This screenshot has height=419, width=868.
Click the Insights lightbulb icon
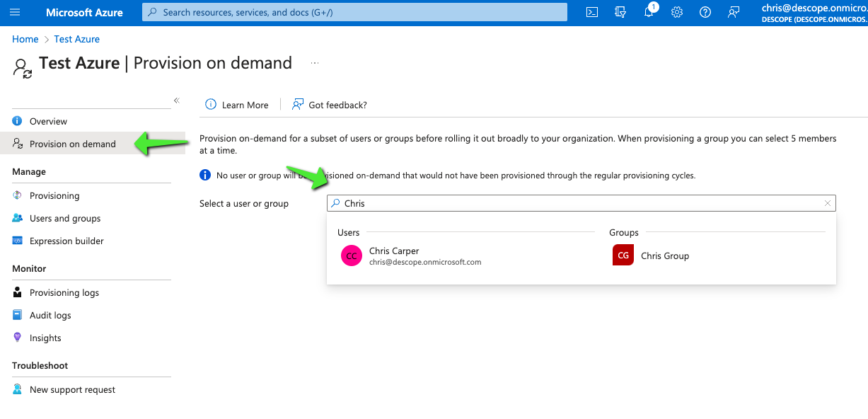[18, 338]
